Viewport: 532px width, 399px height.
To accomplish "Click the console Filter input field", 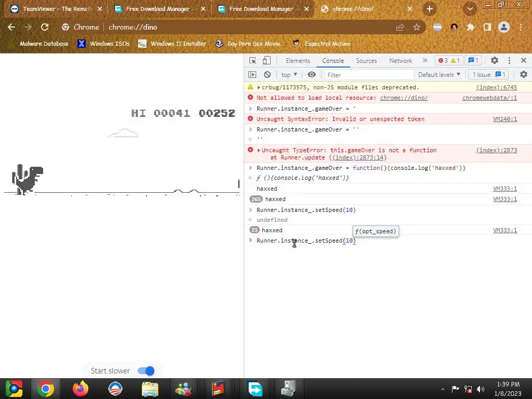I will [369, 75].
